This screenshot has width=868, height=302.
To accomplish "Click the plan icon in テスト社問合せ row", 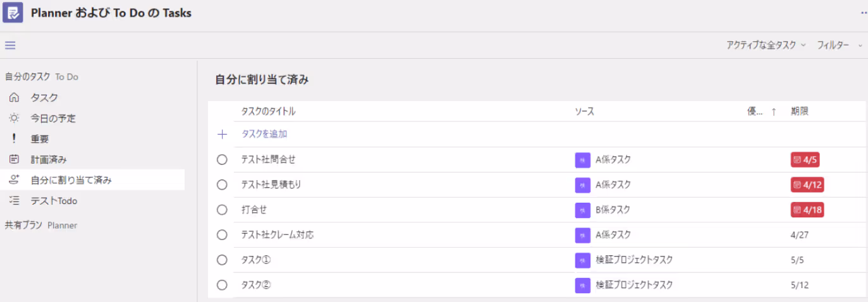I will [x=583, y=160].
